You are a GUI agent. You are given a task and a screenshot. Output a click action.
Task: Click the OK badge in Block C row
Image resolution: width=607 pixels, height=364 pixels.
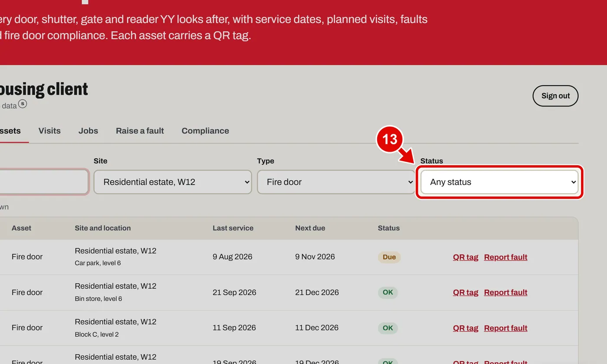388,328
